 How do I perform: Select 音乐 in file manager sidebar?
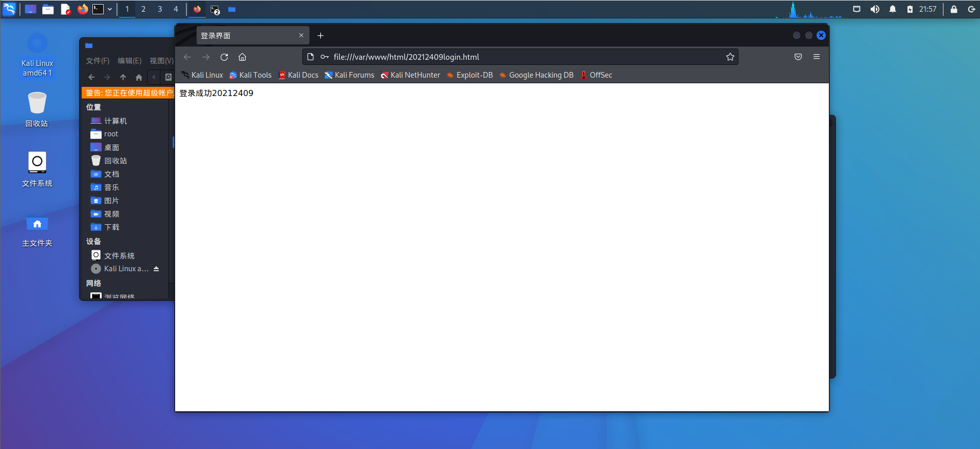click(125, 187)
